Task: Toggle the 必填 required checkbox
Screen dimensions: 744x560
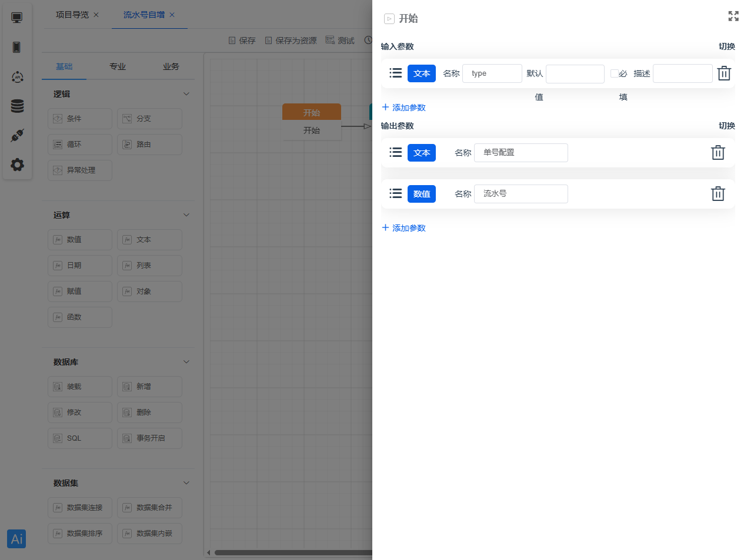Action: coord(614,73)
